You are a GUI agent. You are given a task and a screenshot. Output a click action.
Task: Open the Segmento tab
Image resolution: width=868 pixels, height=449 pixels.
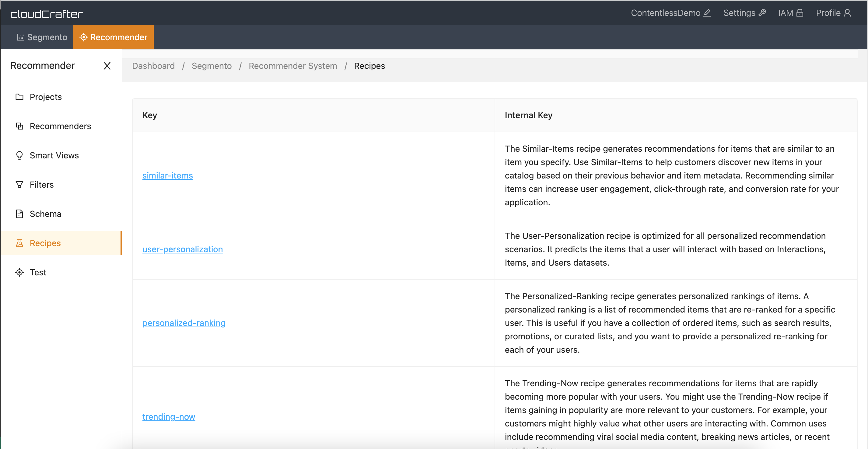pos(42,37)
